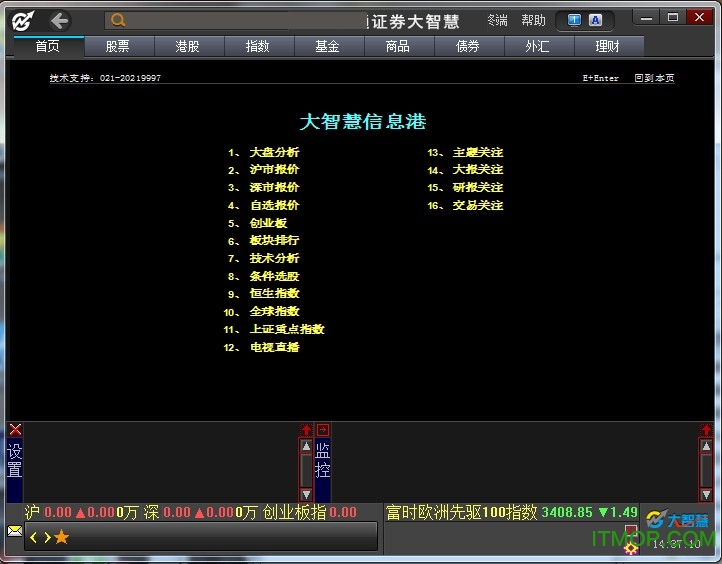Click the blue letter A icon
Viewport: 722px width, 564px height.
(595, 20)
